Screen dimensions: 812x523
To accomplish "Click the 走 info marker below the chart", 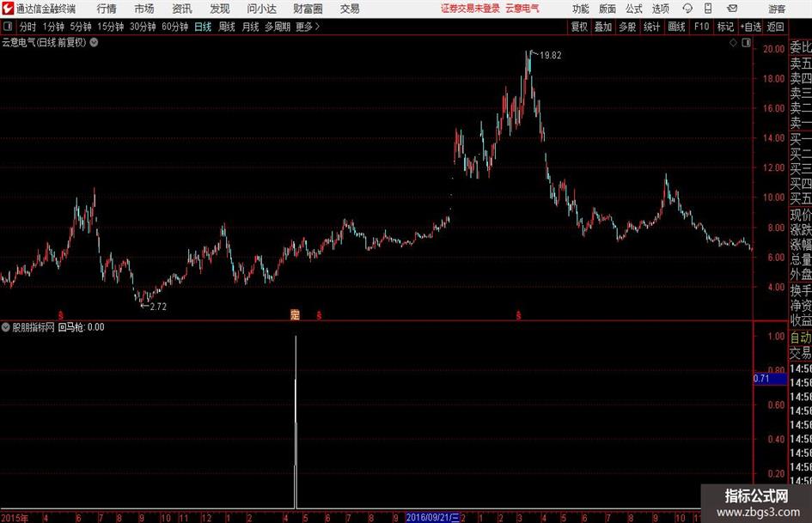I will pos(296,314).
